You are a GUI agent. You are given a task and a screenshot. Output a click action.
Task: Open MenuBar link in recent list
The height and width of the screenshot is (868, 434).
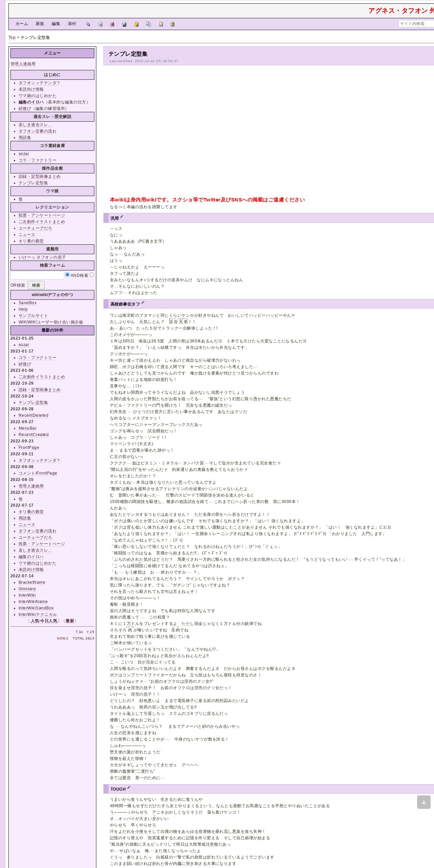(x=27, y=428)
